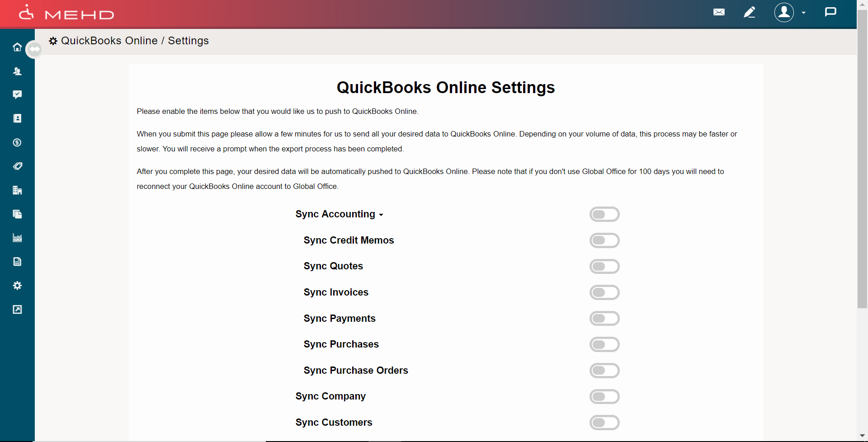Open the envelope messages icon
This screenshot has height=442, width=868.
pos(719,12)
